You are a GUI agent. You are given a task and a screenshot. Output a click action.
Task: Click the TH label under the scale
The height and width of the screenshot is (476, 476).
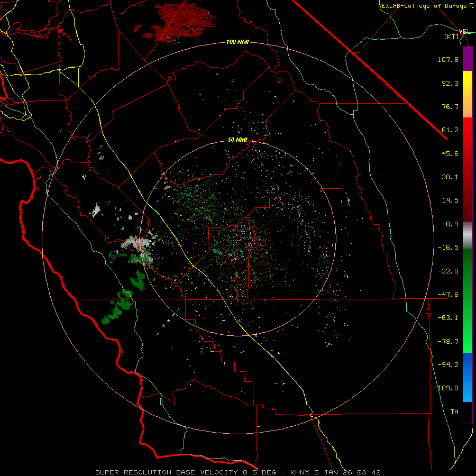point(454,412)
